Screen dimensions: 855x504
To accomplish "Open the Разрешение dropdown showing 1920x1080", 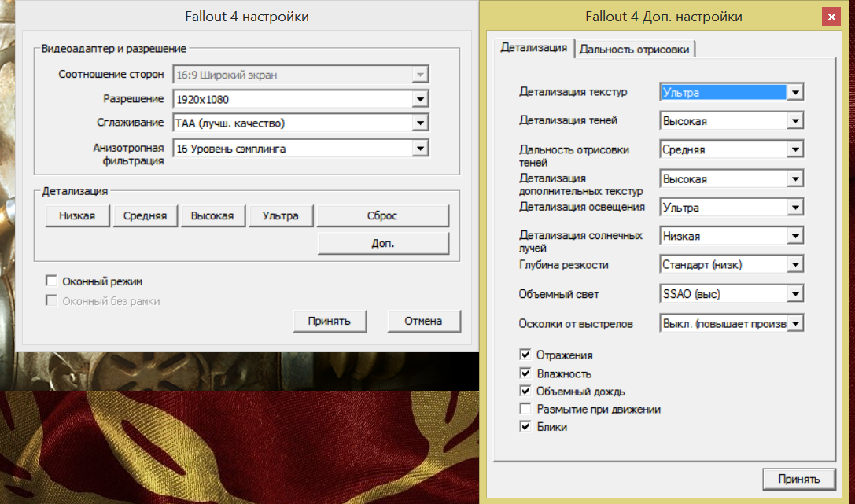I will tap(300, 99).
